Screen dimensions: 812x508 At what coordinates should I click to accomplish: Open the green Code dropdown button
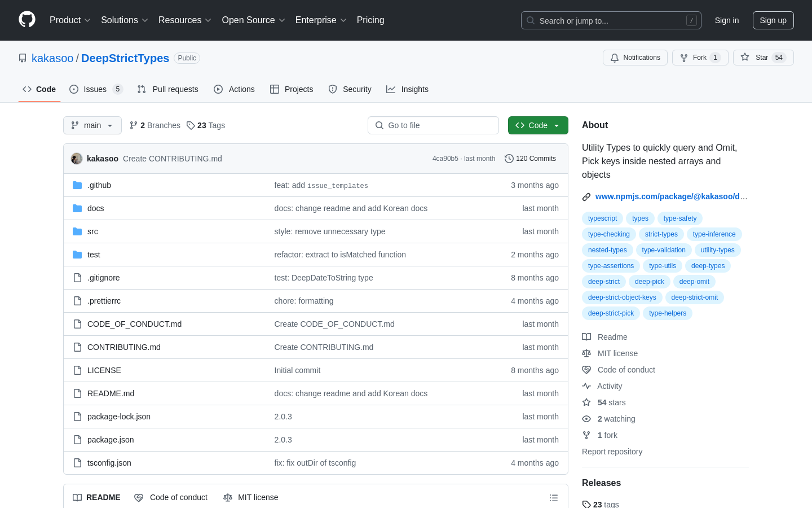538,125
